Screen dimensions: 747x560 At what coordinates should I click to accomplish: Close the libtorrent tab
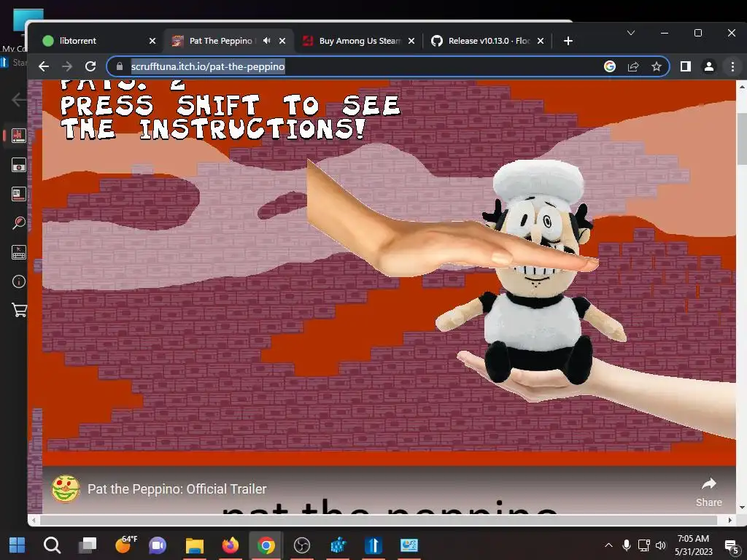pos(152,41)
